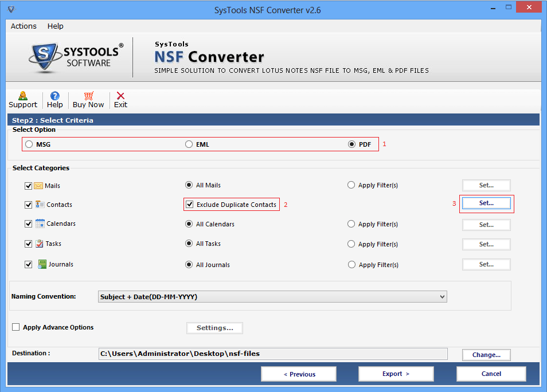Click the Set... button for Journals
Image resolution: width=547 pixels, height=392 pixels.
click(x=486, y=264)
